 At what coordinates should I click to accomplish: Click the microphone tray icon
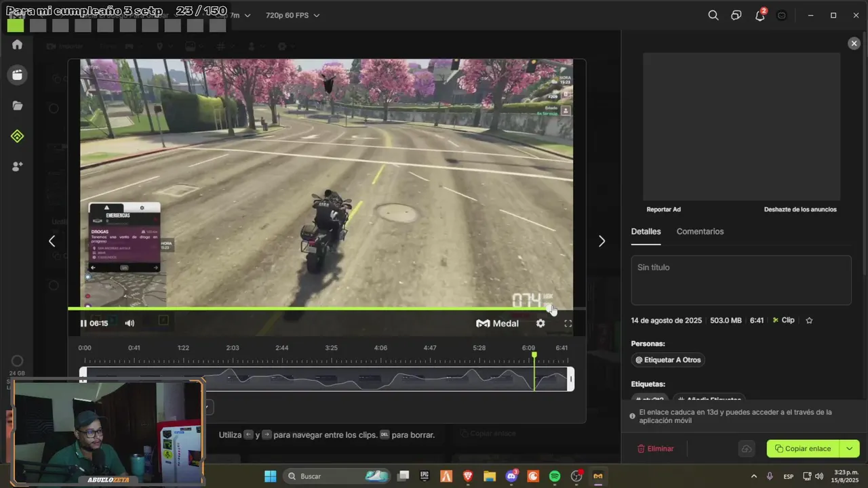(x=770, y=476)
